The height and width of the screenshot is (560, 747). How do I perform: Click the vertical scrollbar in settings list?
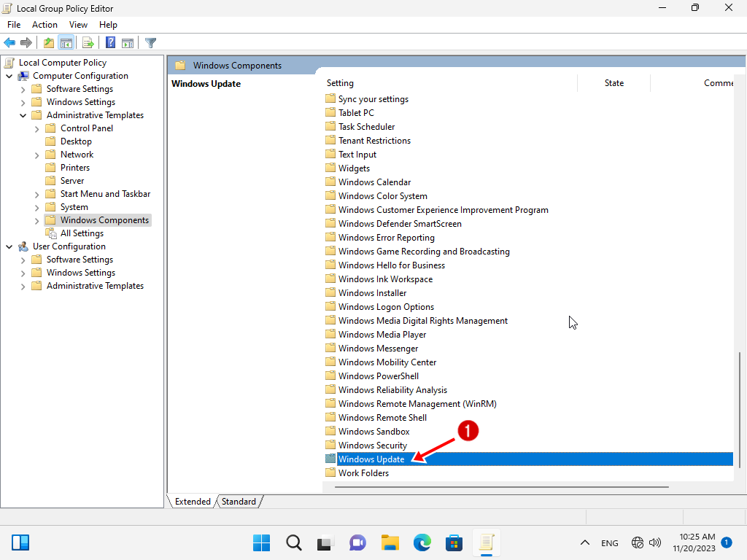point(740,408)
